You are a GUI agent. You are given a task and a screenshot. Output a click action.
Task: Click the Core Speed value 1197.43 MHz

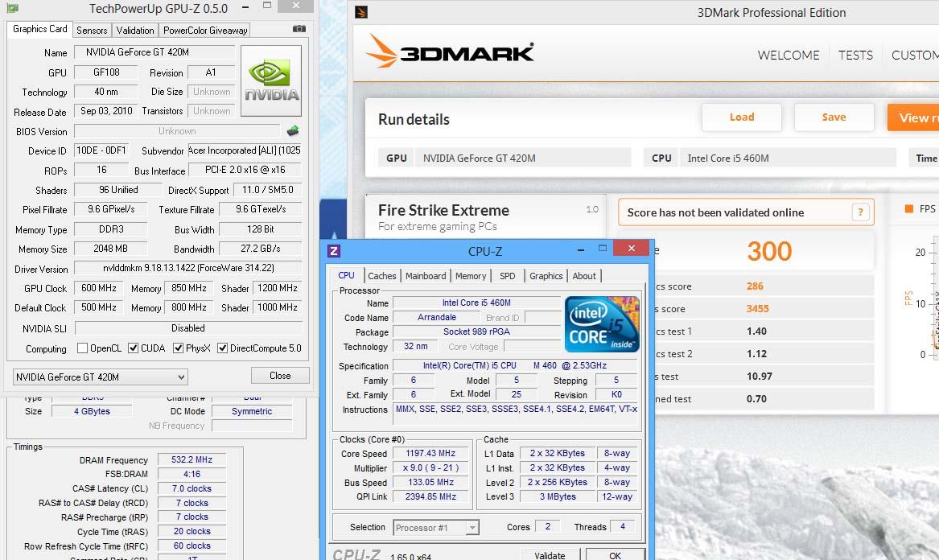point(430,453)
